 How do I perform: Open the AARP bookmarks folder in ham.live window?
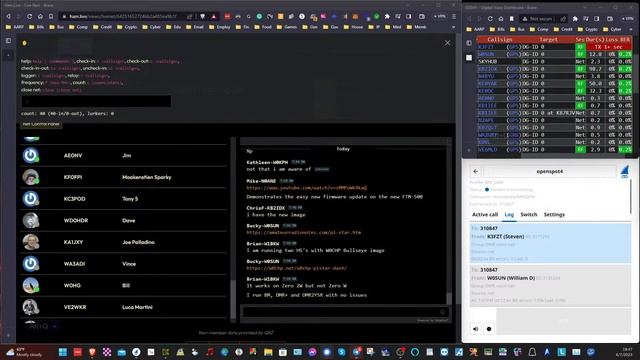pos(15,27)
